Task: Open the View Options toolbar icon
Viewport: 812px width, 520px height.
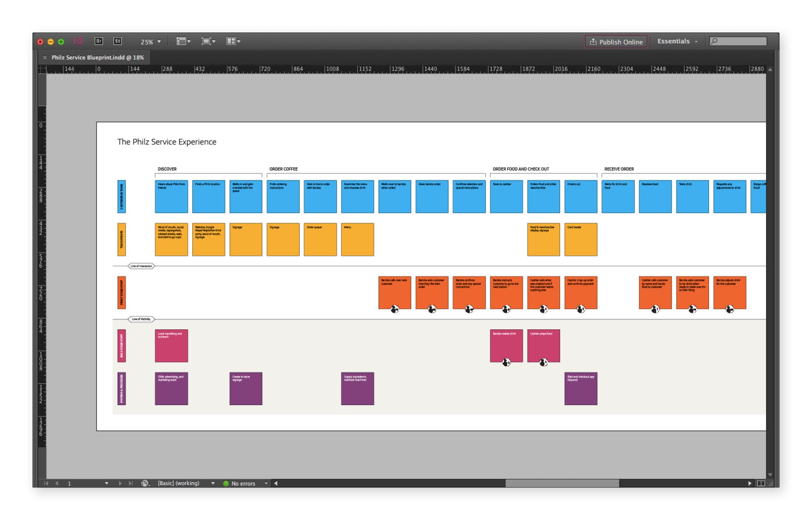Action: (181, 41)
